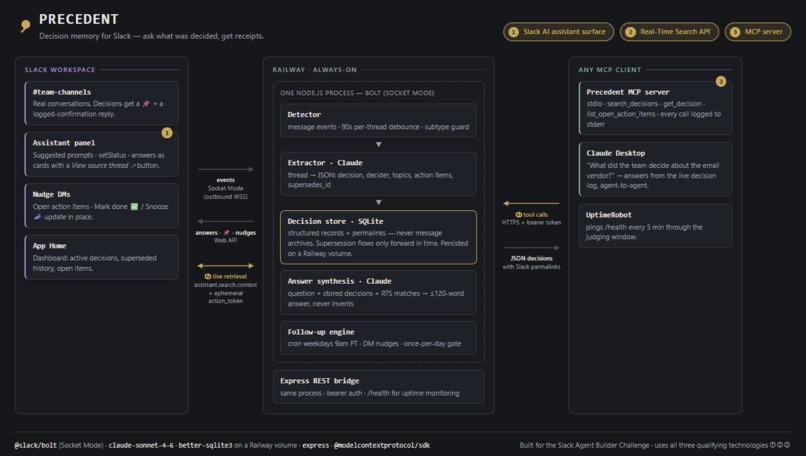The height and width of the screenshot is (456, 806).
Task: Click the ANY MCP CLIENT section heading
Action: click(610, 70)
